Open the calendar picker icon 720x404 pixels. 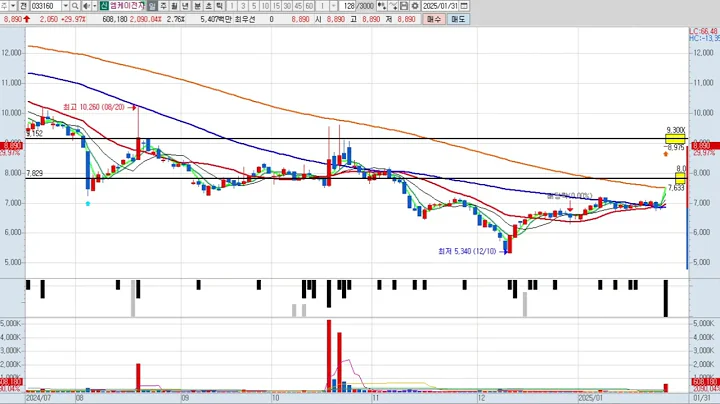[x=464, y=6]
